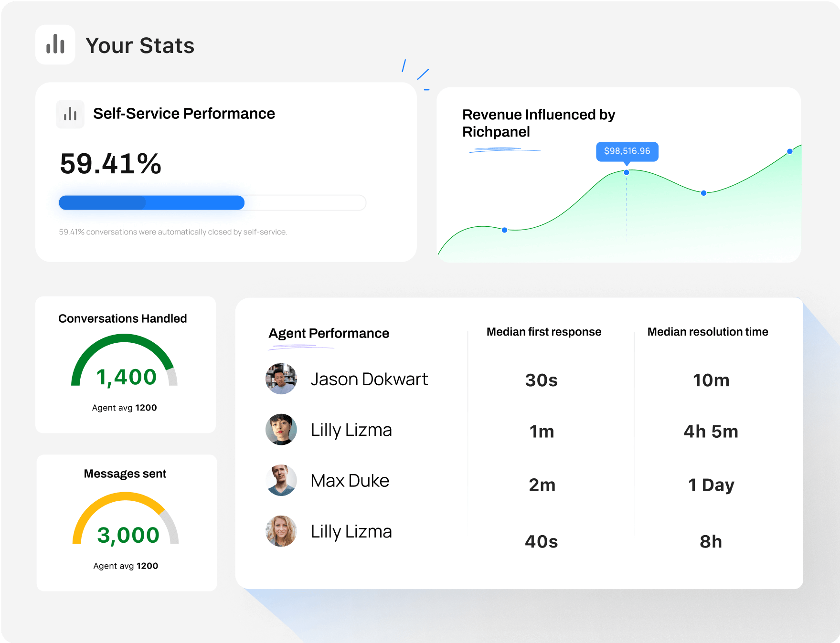The height and width of the screenshot is (643, 840).
Task: Click the Self-Service Performance title
Action: click(x=184, y=114)
